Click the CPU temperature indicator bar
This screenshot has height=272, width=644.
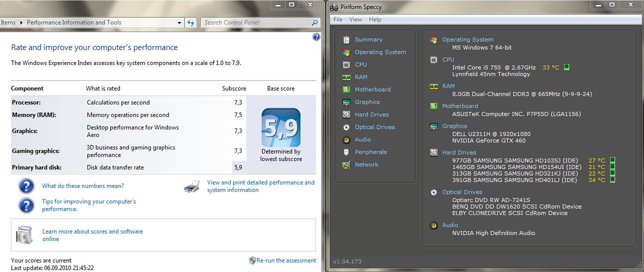point(567,67)
